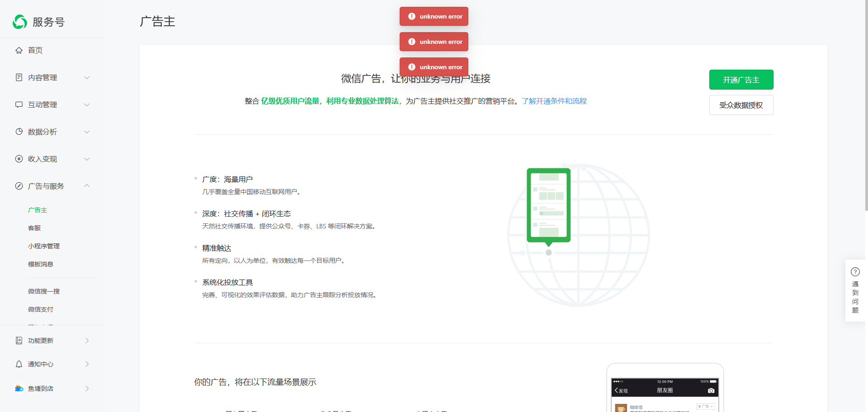The height and width of the screenshot is (412, 868).
Task: Click the 数据分析 pie chart icon
Action: [19, 132]
